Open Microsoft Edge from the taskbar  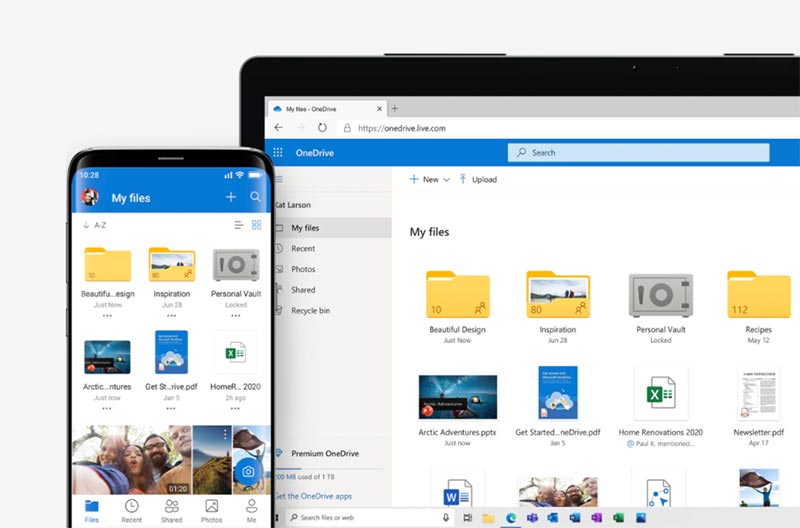(x=511, y=518)
